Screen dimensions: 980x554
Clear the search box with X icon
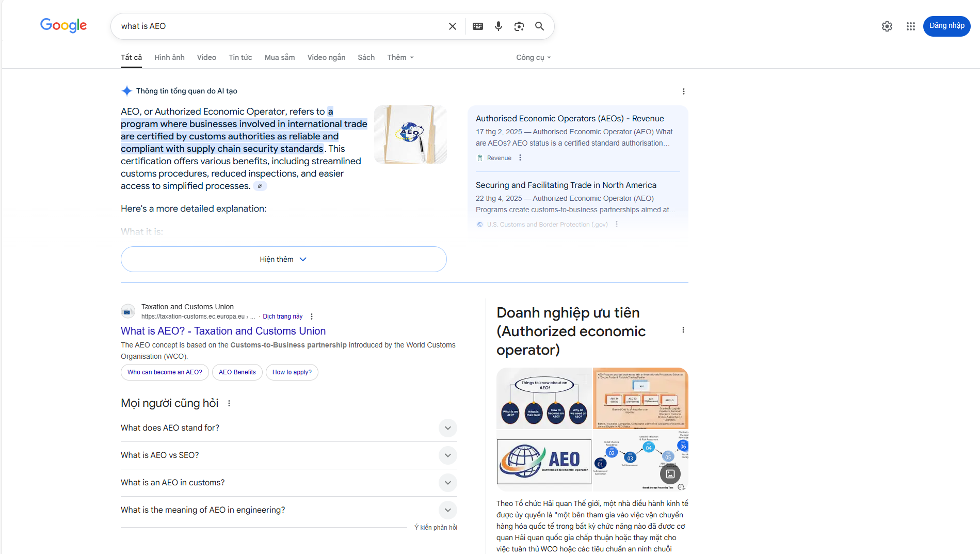[452, 26]
